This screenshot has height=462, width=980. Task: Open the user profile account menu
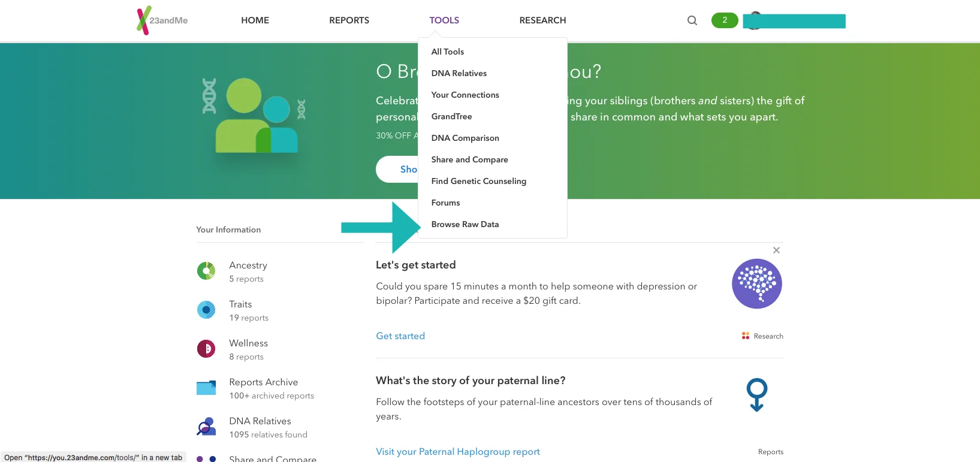coord(794,21)
